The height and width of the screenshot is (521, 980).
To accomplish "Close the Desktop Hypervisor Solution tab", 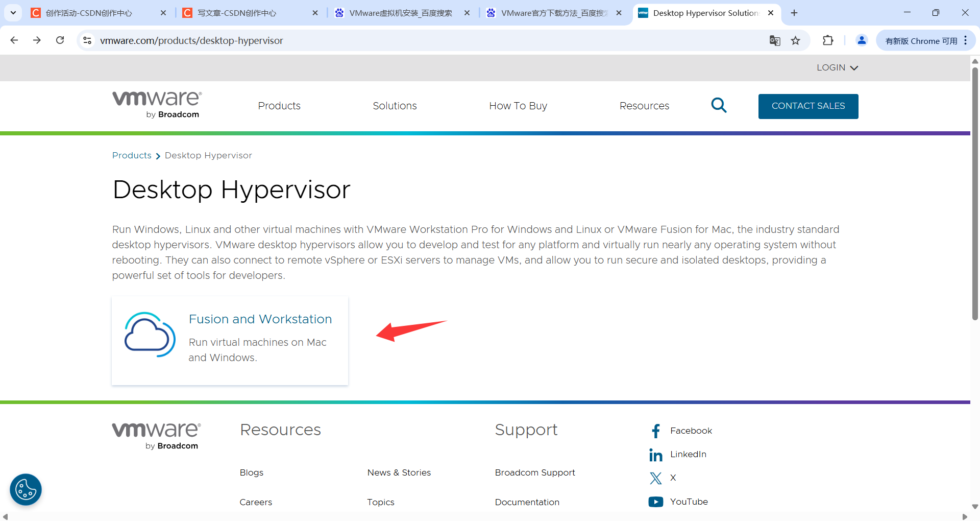I will (x=771, y=13).
